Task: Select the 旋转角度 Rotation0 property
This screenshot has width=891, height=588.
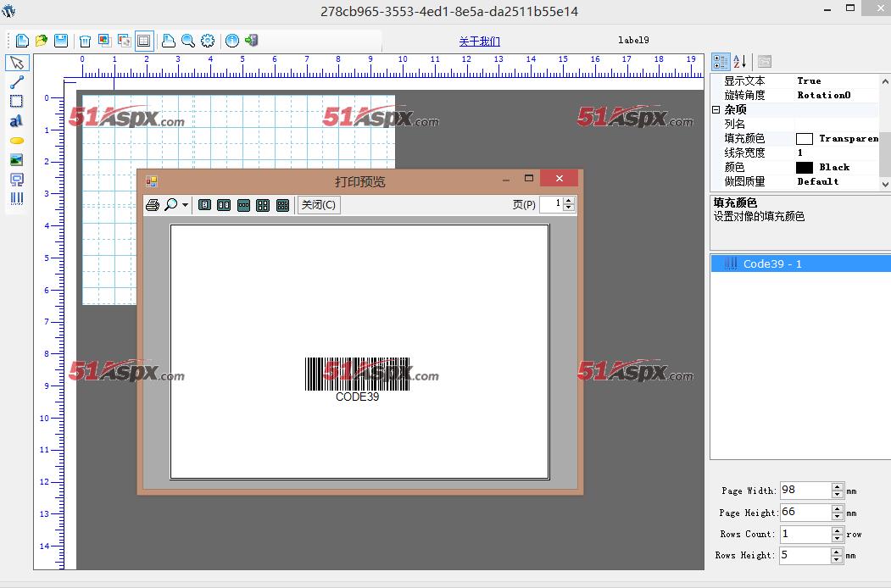Action: (794, 95)
